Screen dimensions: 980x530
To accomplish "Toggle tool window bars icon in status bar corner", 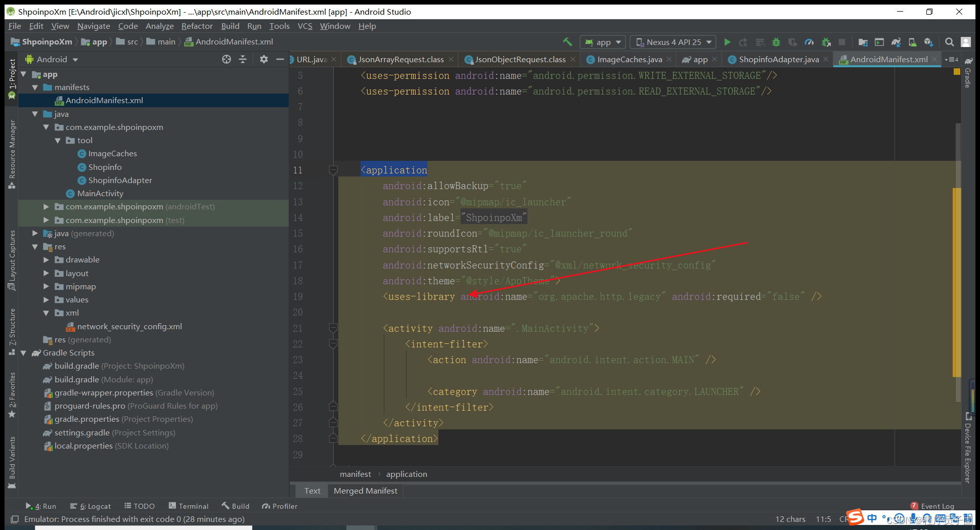I will click(15, 519).
